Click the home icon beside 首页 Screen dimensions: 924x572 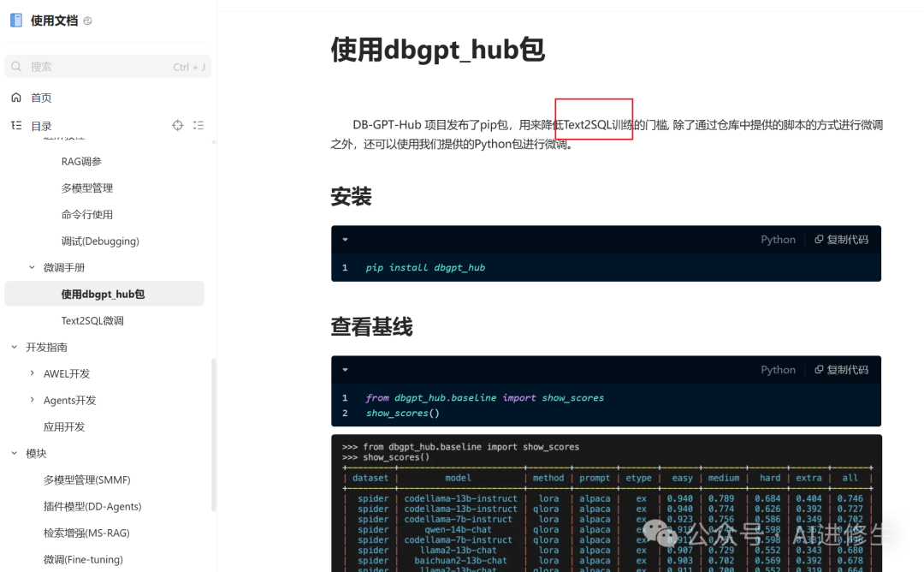(16, 98)
